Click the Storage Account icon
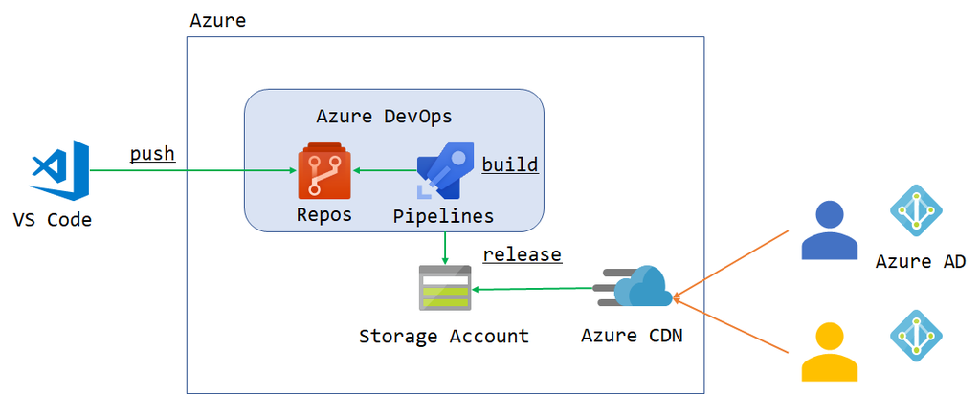This screenshot has width=980, height=394. click(445, 288)
